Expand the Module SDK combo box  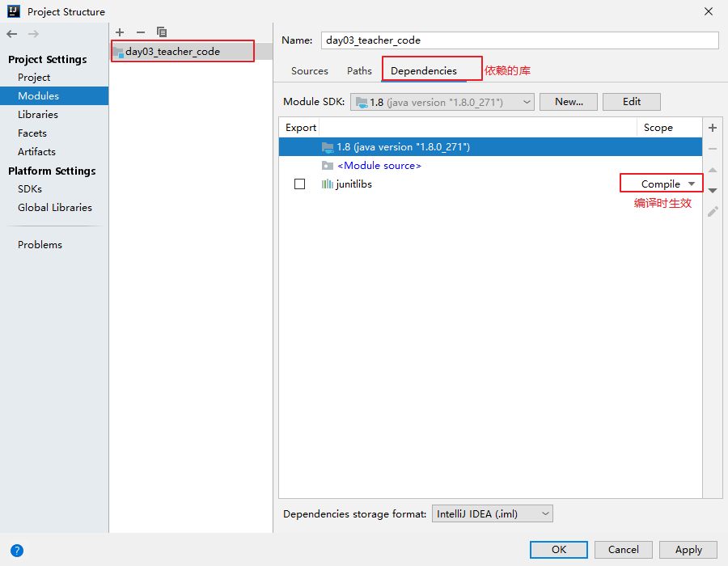(x=442, y=102)
